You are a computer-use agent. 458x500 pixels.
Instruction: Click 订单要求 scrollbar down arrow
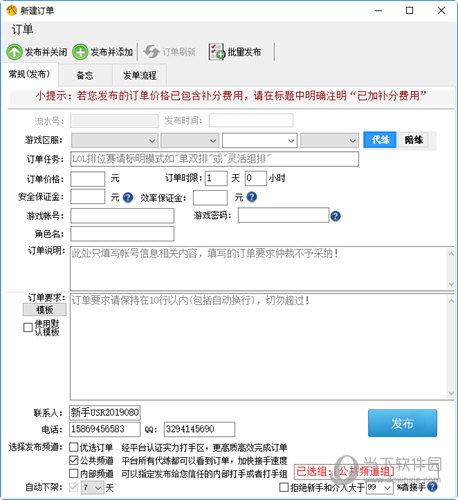pyautogui.click(x=451, y=393)
